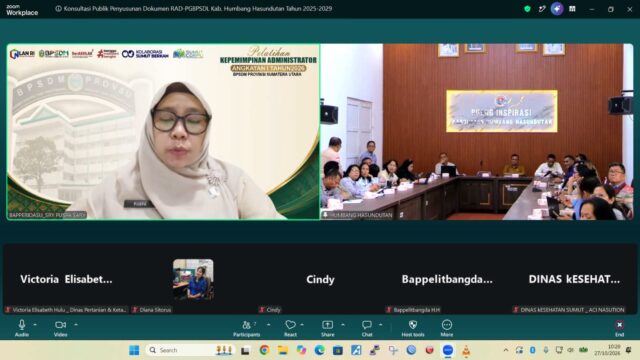Open the taskbar clock and date

(x=607, y=350)
